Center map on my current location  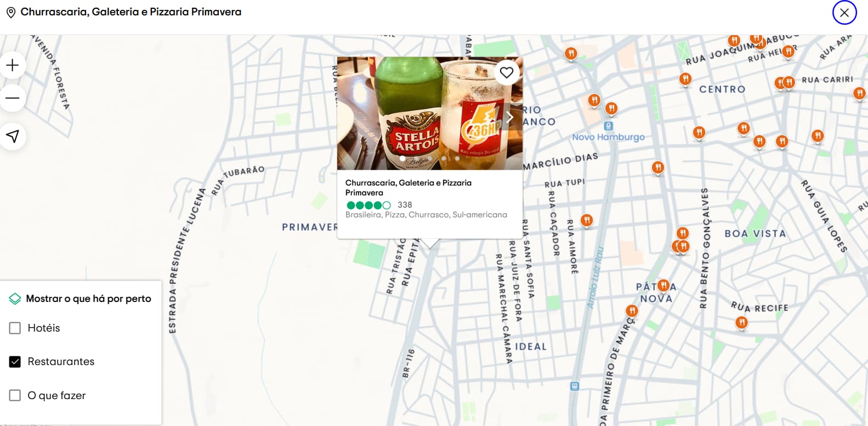point(13,136)
